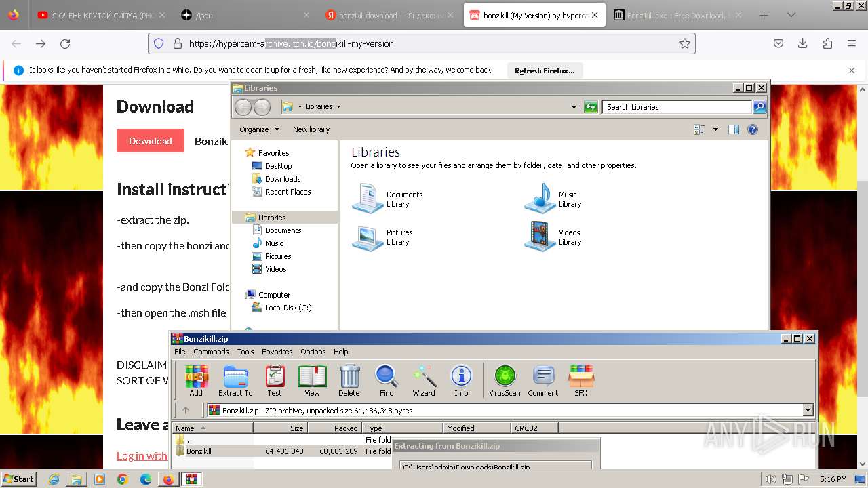Open WinRAR File menu
This screenshot has width=868, height=488.
[180, 352]
